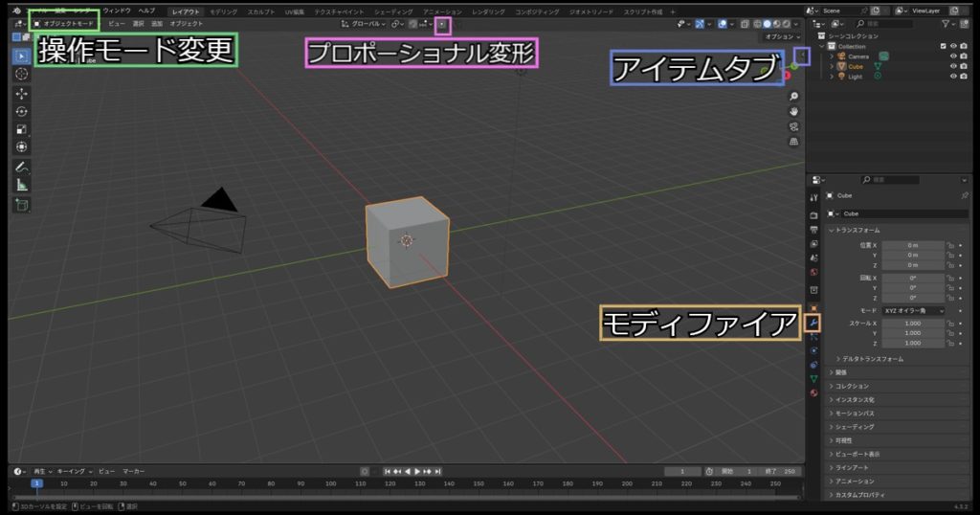Switch to the Shading workspace tab

click(x=393, y=11)
